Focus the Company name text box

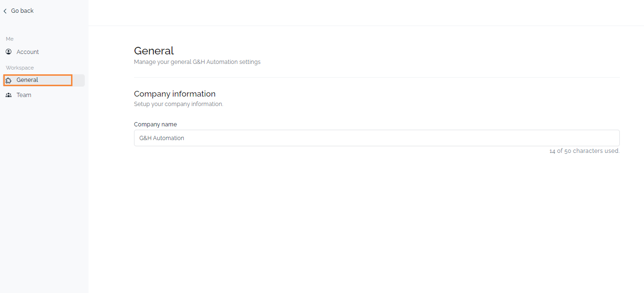click(x=376, y=138)
